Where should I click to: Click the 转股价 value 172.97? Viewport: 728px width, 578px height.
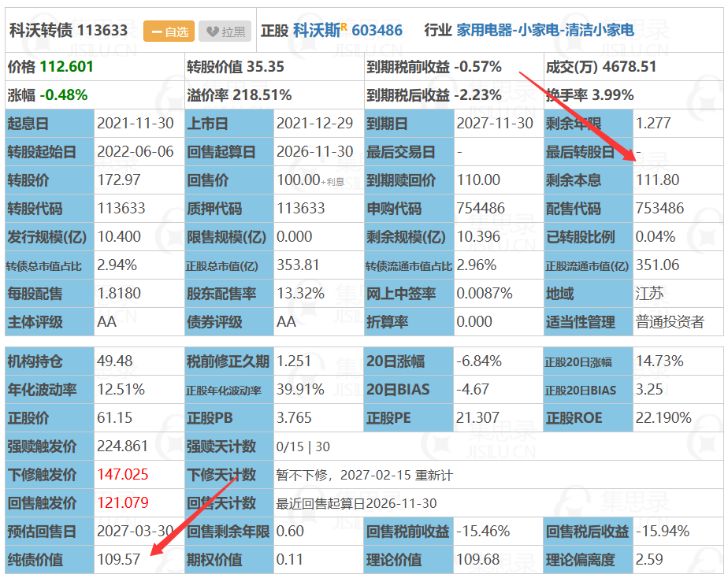point(118,180)
